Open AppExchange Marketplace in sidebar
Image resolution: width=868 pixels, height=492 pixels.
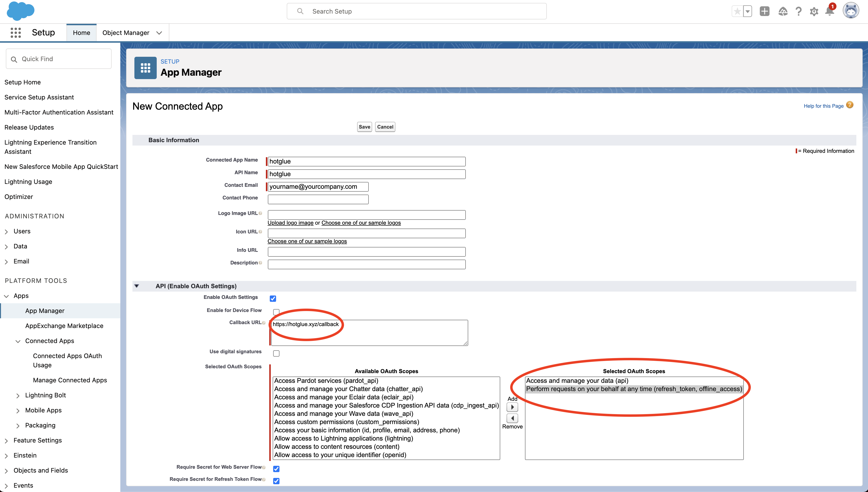pyautogui.click(x=64, y=326)
